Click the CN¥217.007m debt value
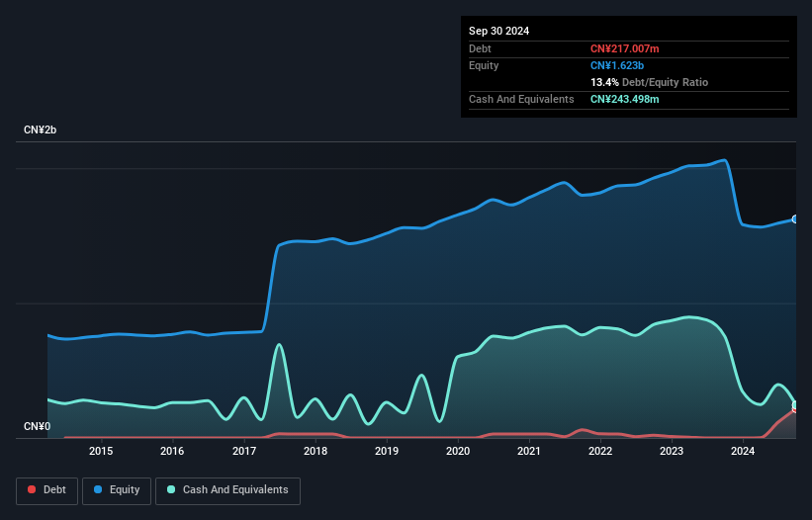 pos(624,48)
